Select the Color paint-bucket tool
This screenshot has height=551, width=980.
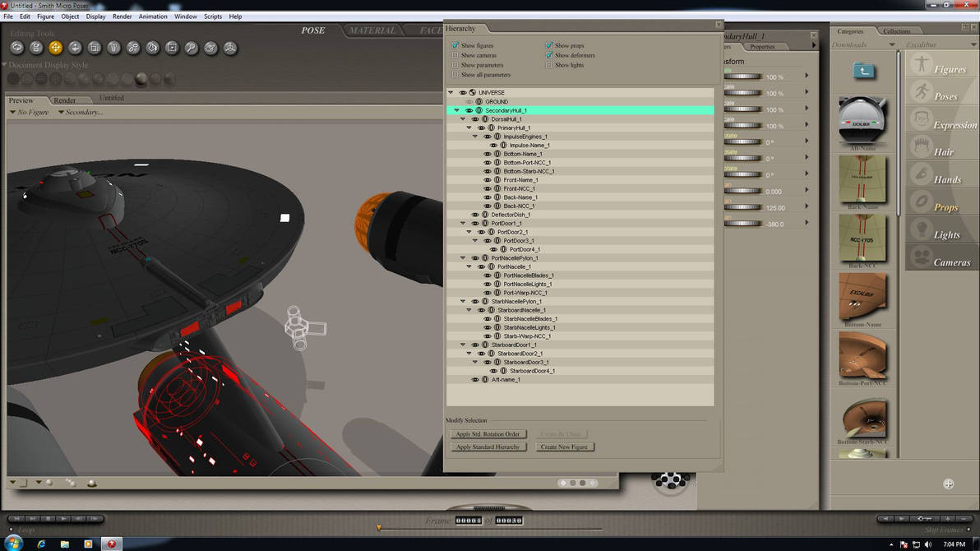coord(152,48)
